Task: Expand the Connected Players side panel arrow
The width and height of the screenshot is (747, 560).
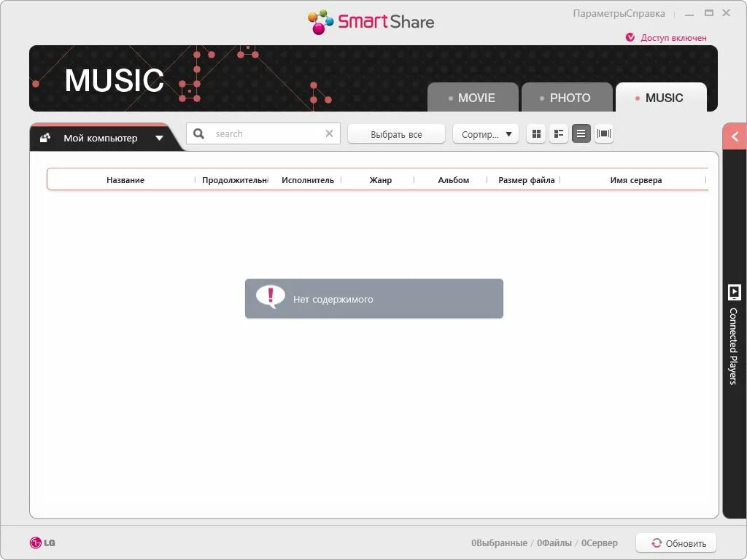Action: 735,136
